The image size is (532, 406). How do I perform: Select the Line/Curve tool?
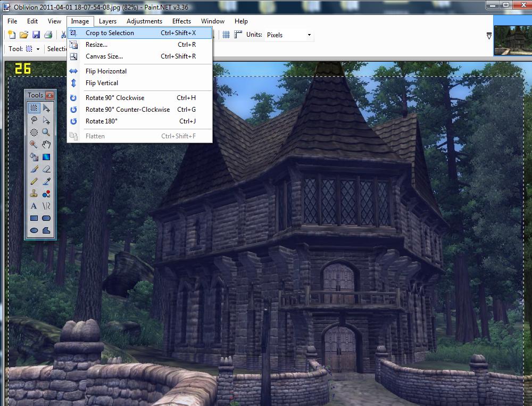click(46, 206)
